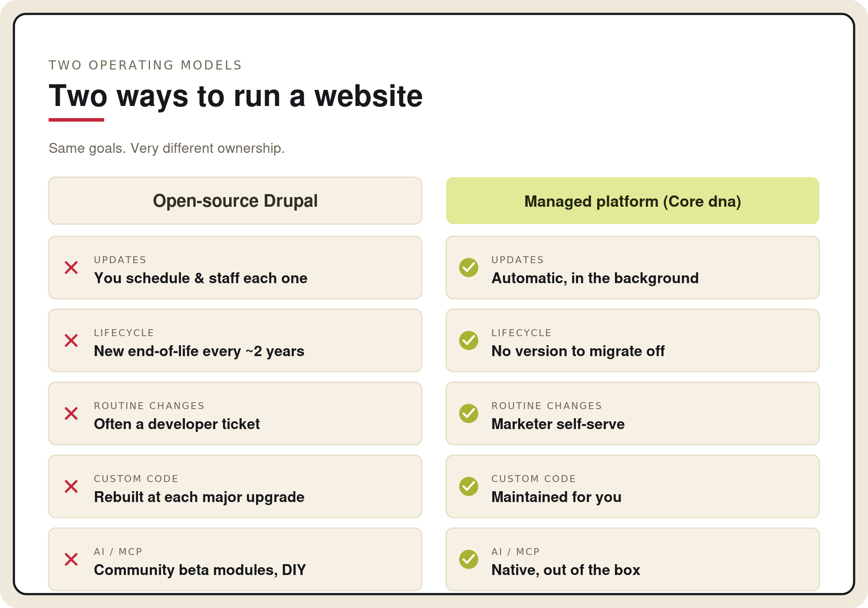Click 'You schedule & staff each one' text

[201, 278]
